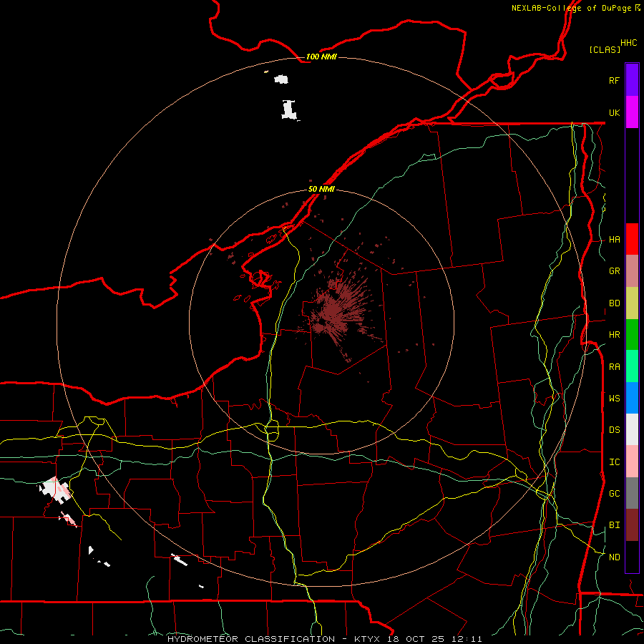Click the IC legend label

tap(614, 462)
